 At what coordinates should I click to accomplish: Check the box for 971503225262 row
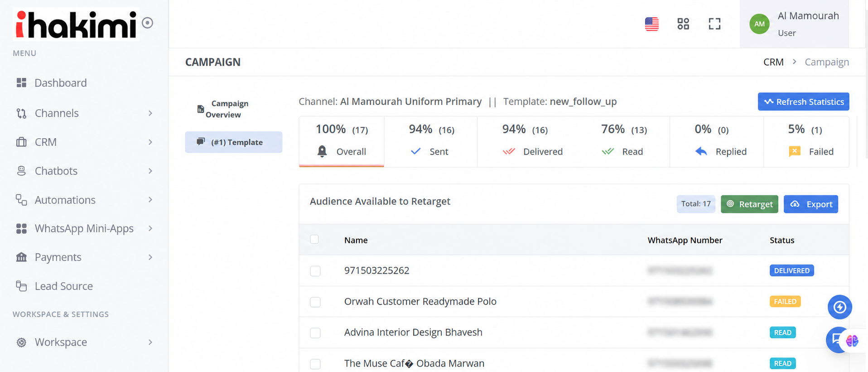pyautogui.click(x=315, y=271)
